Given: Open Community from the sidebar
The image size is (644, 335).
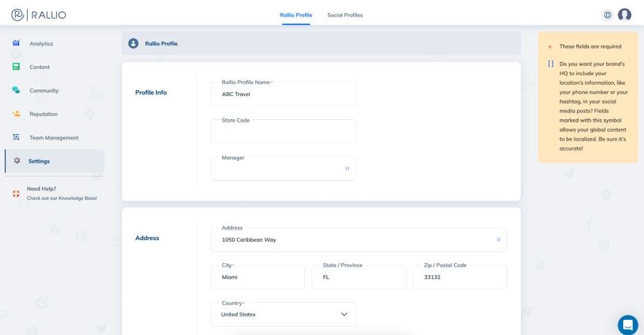Looking at the screenshot, I should pyautogui.click(x=44, y=90).
